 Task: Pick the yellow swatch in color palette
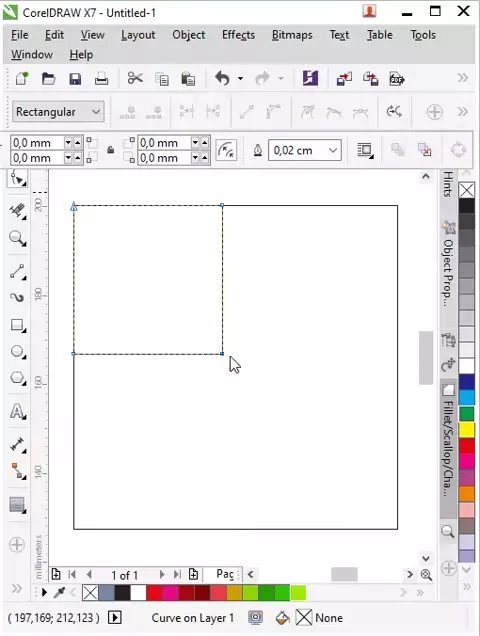coord(467,430)
